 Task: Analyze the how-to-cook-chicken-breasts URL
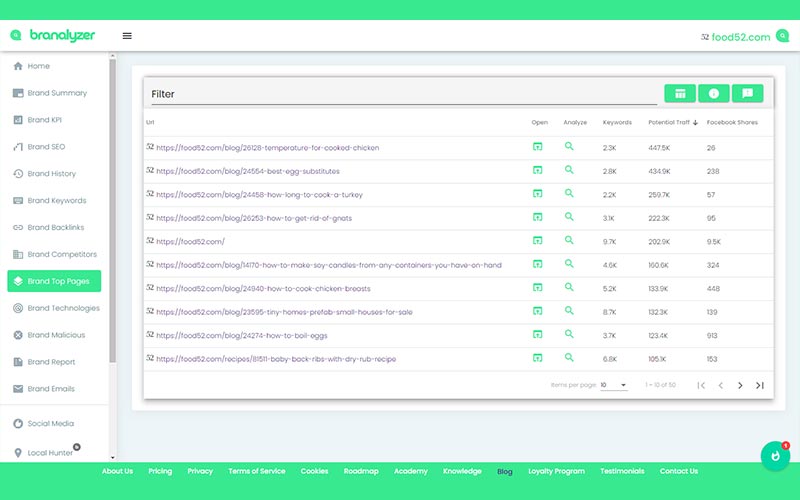click(x=569, y=287)
